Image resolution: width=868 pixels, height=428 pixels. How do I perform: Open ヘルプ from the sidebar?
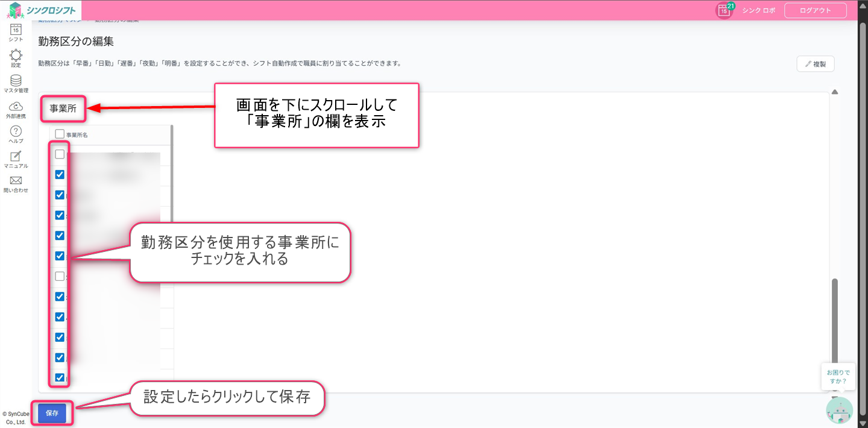[x=16, y=134]
